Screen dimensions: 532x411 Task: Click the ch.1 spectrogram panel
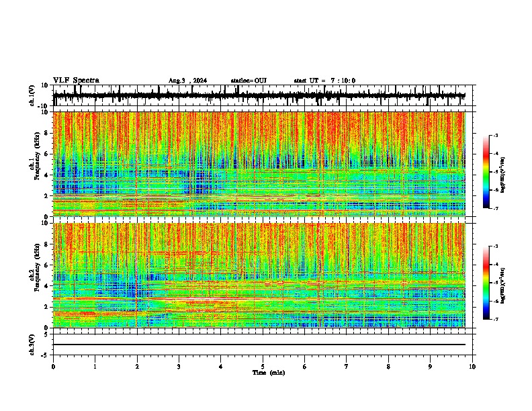[259, 164]
